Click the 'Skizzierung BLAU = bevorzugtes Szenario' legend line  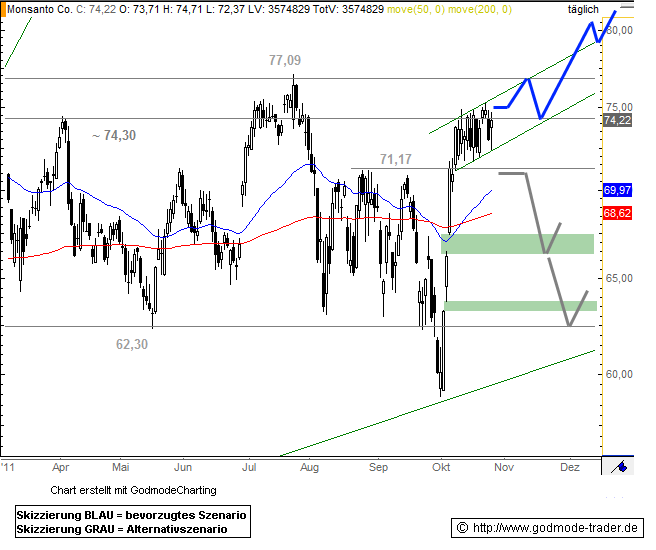pyautogui.click(x=131, y=515)
